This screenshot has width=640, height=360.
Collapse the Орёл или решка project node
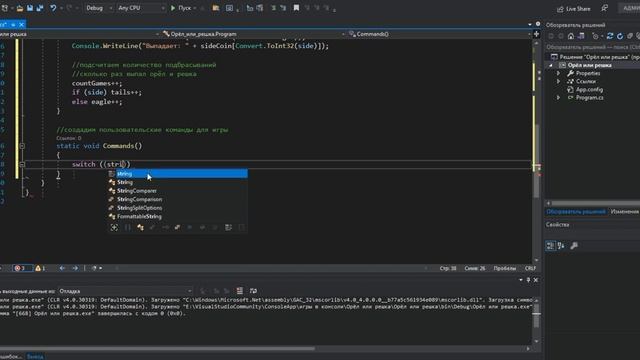pos(551,65)
